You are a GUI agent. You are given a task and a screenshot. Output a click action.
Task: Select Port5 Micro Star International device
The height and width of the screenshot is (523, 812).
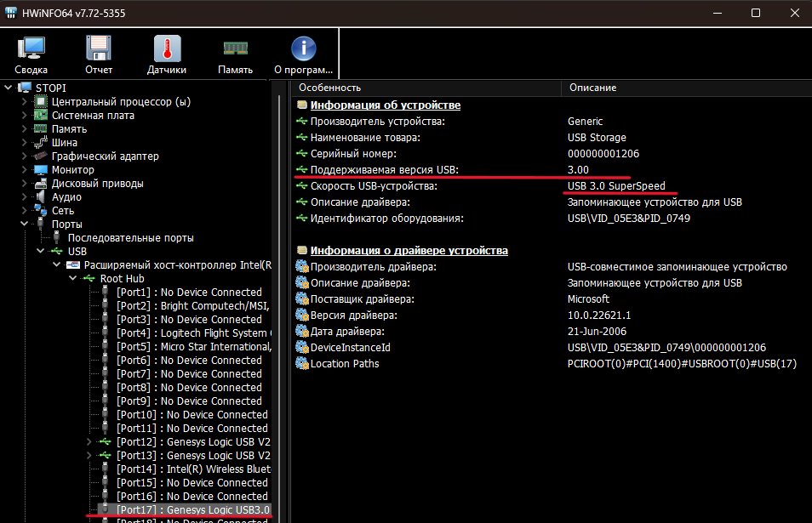coord(193,347)
